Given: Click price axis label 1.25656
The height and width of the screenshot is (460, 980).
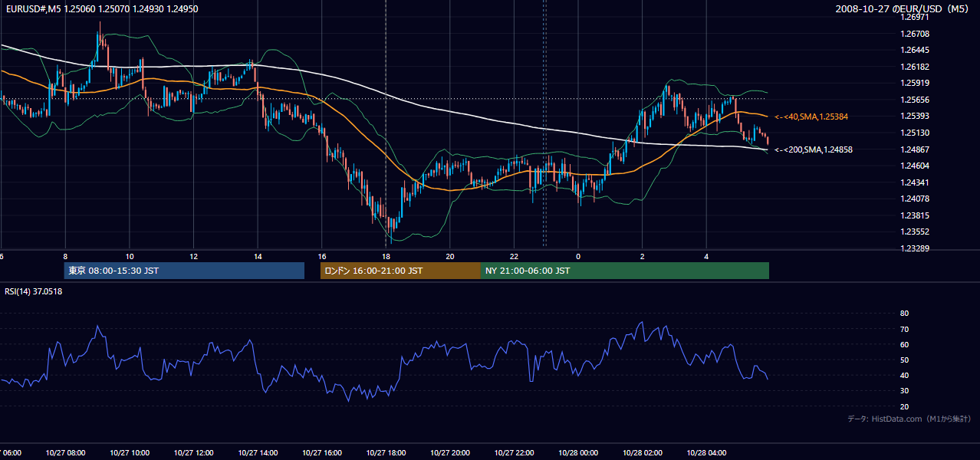Looking at the screenshot, I should pyautogui.click(x=914, y=100).
